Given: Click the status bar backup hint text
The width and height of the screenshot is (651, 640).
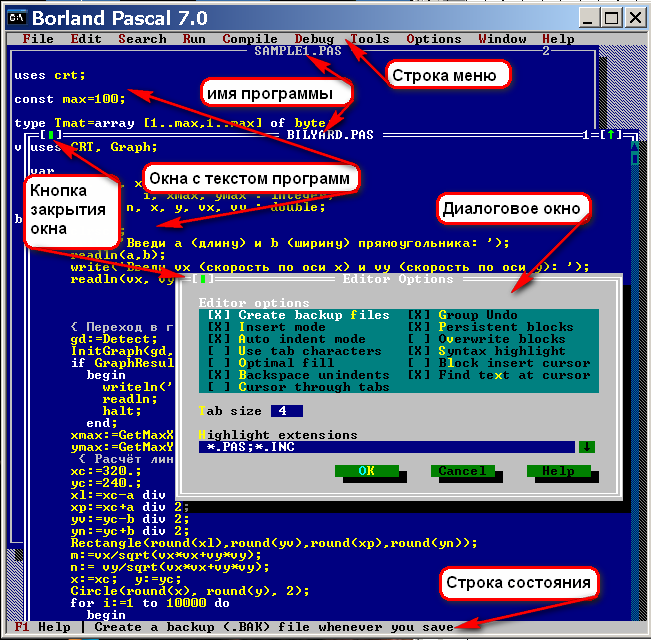Looking at the screenshot, I should click(274, 627).
